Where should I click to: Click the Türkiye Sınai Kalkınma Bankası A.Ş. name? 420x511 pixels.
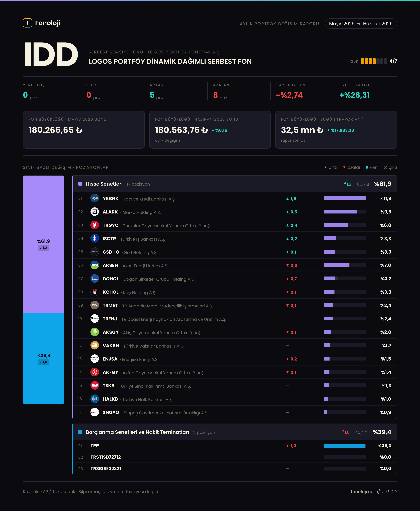pyautogui.click(x=155, y=386)
